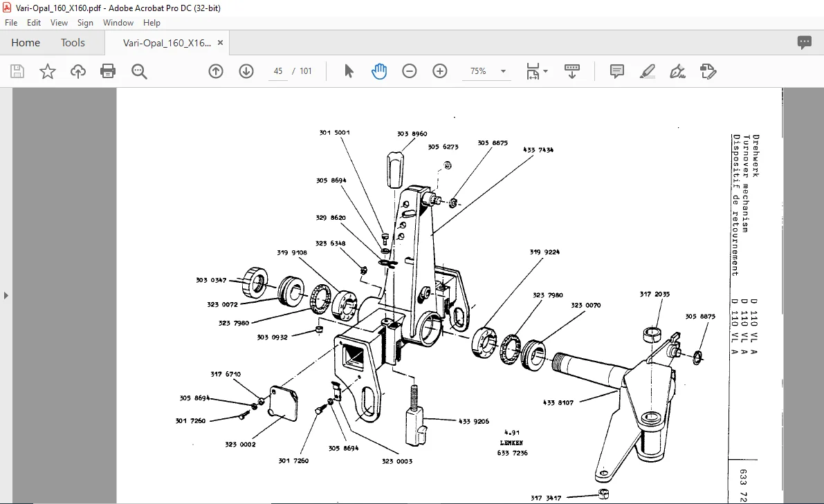Add a sticky note comment
Image resolution: width=824 pixels, height=504 pixels.
click(617, 71)
